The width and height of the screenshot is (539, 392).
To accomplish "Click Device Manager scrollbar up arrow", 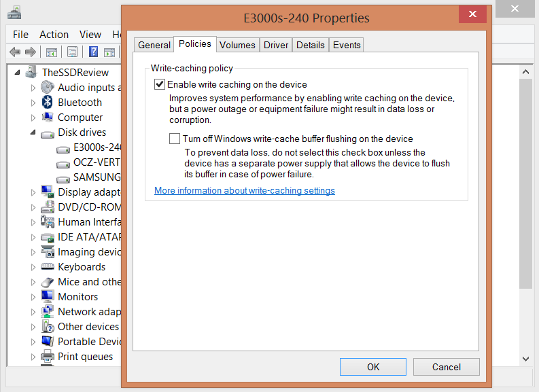I will 525,71.
